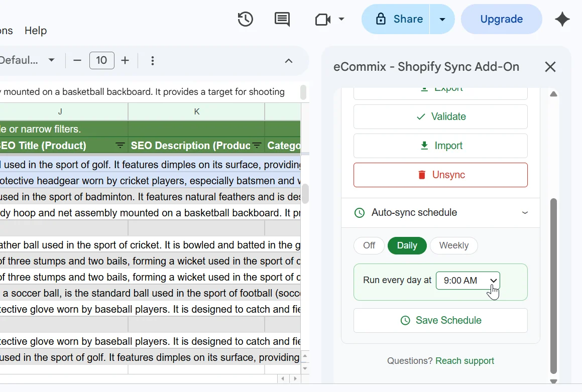Decrease font size with minus icon
The width and height of the screenshot is (582, 392).
[77, 60]
